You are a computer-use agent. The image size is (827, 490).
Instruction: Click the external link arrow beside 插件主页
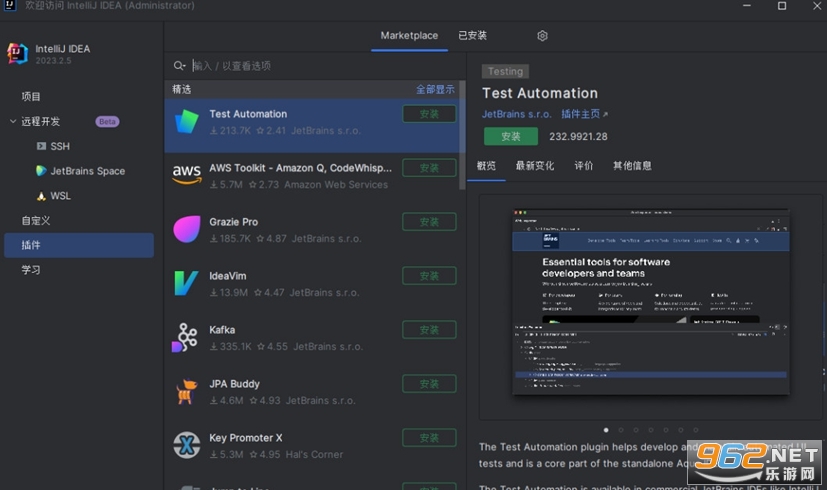pyautogui.click(x=605, y=114)
